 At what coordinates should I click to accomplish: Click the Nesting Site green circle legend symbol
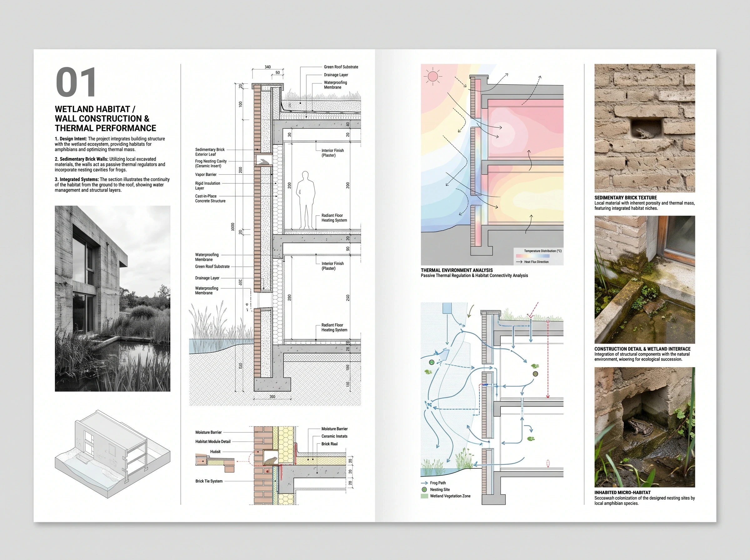424,489
